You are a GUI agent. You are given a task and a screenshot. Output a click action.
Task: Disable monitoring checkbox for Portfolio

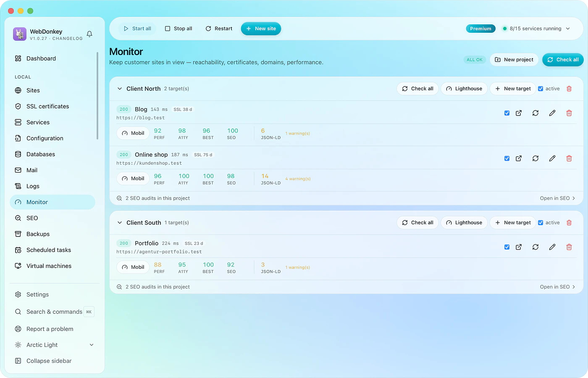[507, 247]
